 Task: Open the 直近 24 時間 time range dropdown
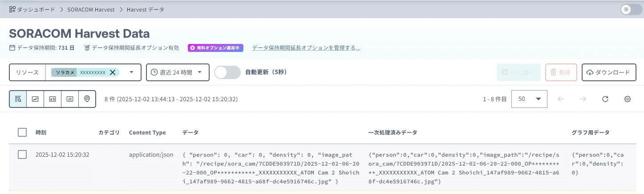[178, 72]
